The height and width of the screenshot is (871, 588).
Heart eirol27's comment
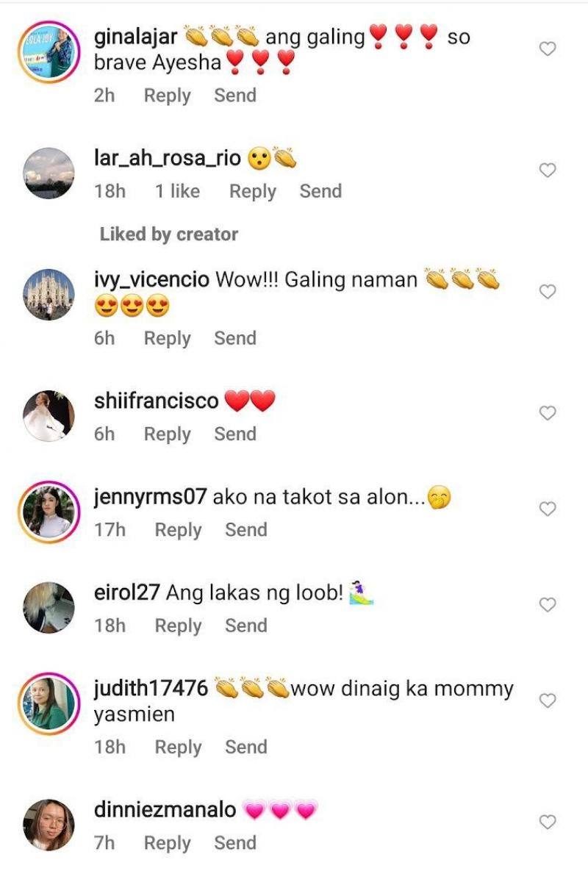[548, 604]
